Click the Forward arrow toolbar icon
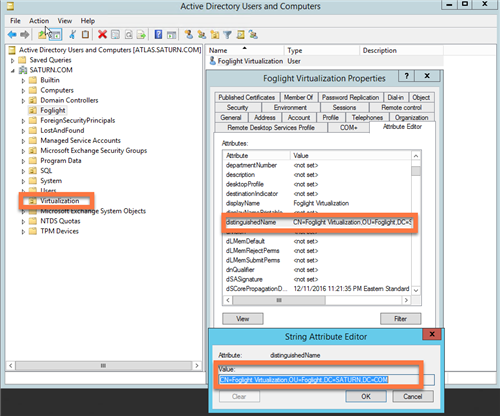This screenshot has width=500, height=416. point(25,34)
